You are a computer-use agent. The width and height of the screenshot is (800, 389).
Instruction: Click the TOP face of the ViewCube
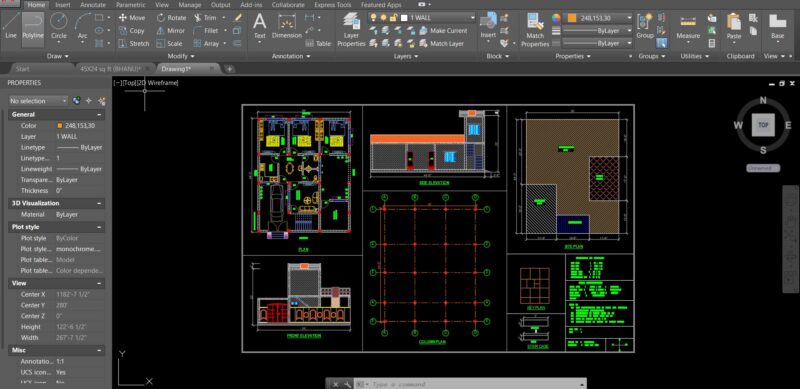[x=763, y=125]
